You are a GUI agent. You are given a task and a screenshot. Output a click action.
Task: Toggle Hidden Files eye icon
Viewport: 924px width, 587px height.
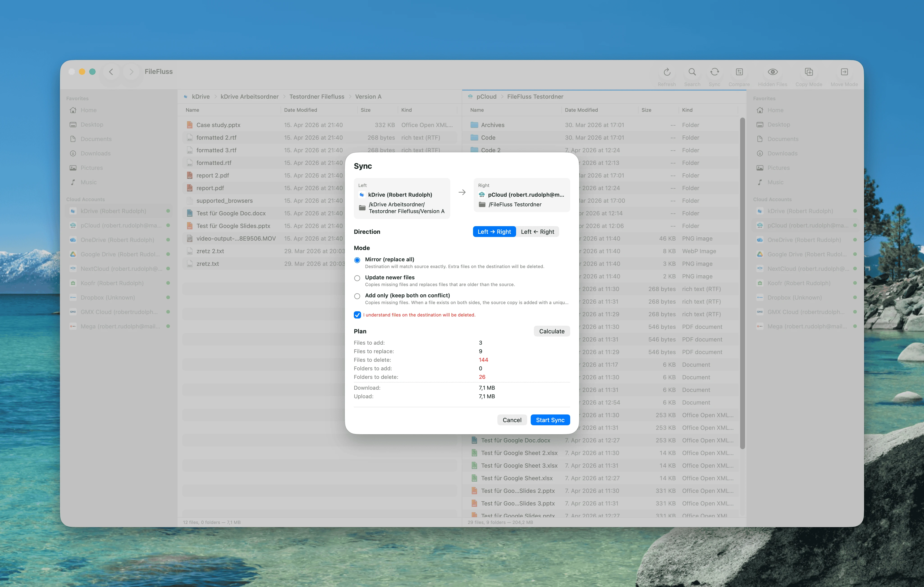coord(772,72)
